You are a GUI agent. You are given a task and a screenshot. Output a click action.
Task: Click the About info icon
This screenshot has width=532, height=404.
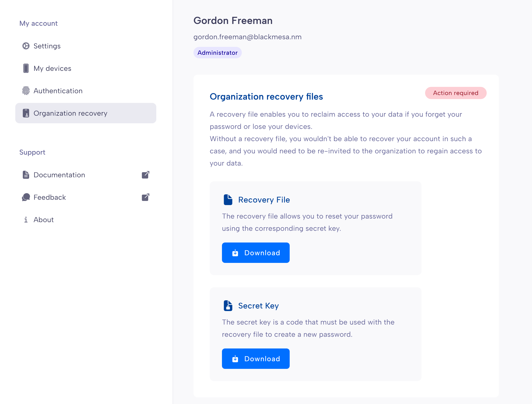point(26,220)
